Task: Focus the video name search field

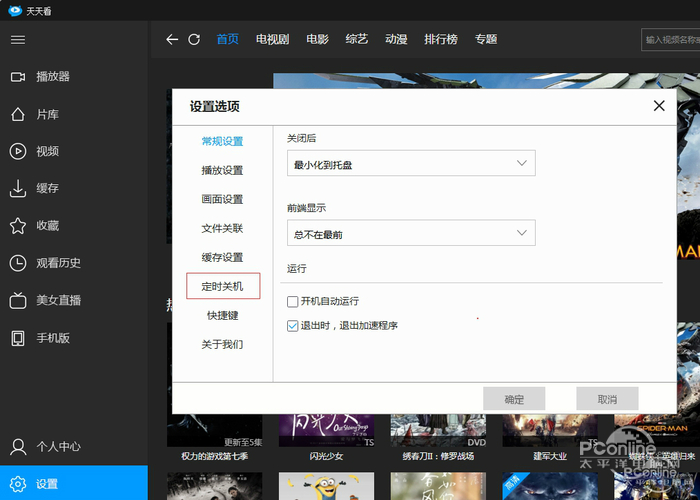Action: point(671,40)
